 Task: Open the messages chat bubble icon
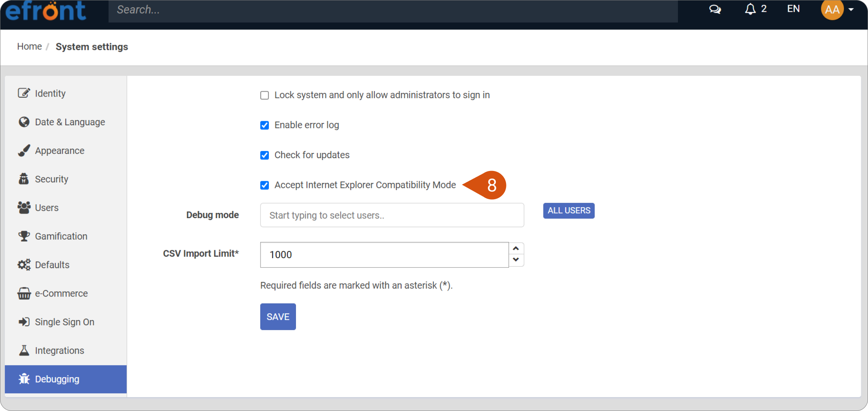pyautogui.click(x=715, y=9)
